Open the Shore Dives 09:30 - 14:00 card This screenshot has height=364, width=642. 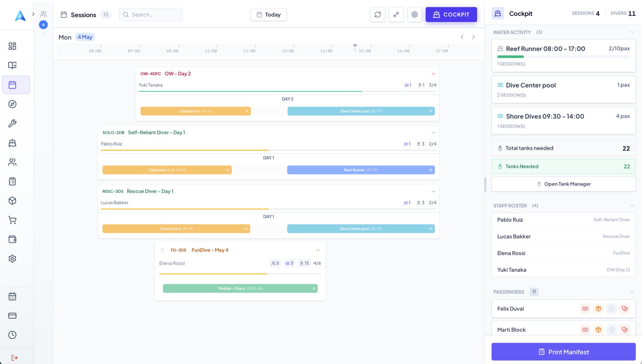(x=563, y=121)
